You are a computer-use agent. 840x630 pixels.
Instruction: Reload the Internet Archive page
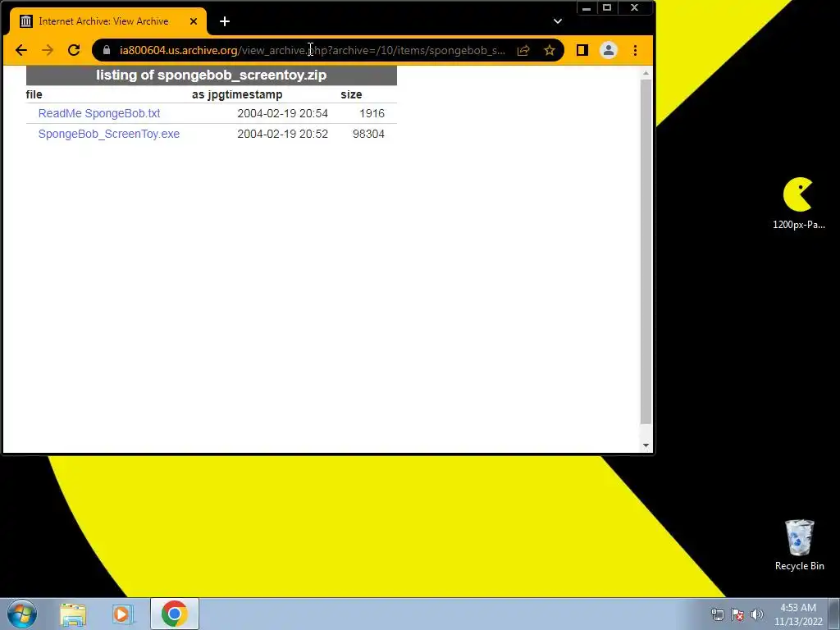[74, 50]
